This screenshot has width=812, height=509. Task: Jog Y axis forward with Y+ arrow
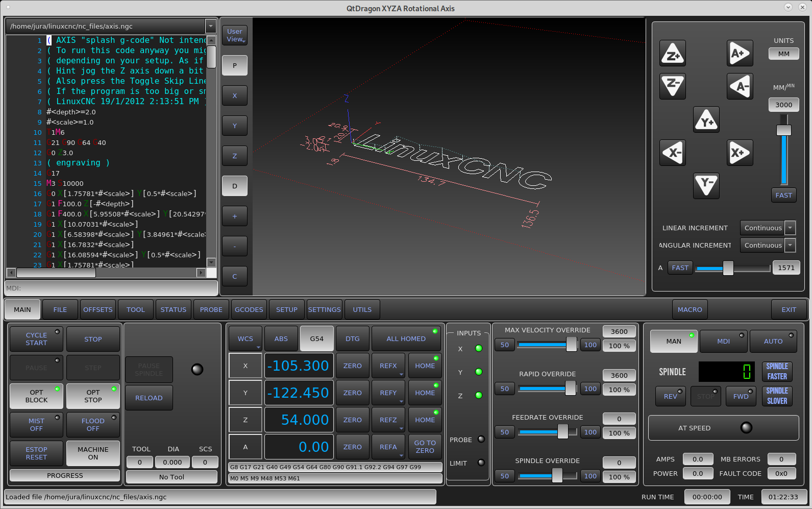coord(706,119)
